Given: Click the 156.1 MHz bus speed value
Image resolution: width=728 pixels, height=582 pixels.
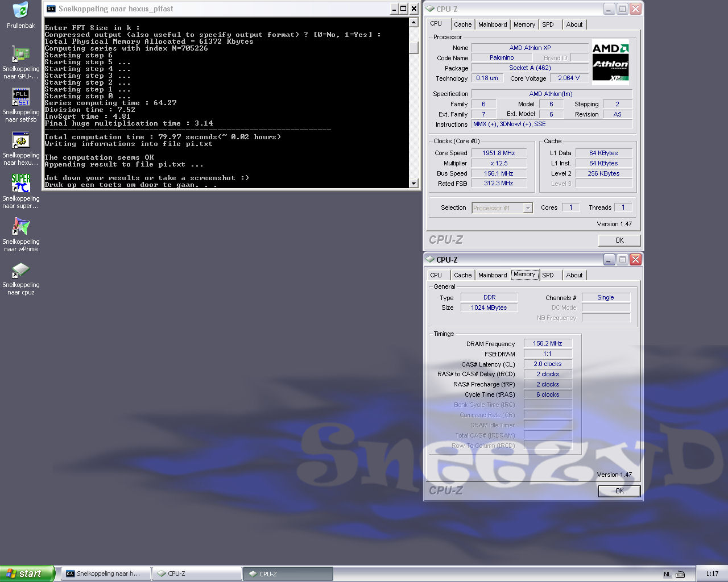Looking at the screenshot, I should (499, 173).
